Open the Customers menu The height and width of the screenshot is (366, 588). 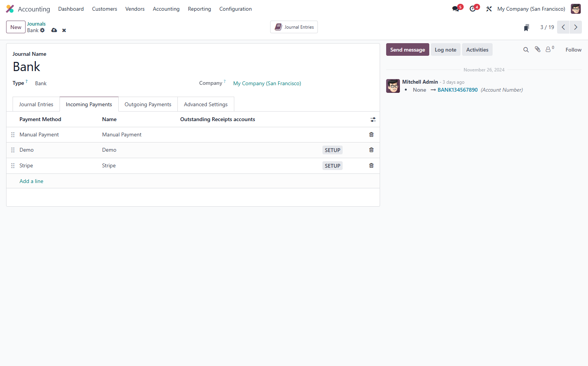tap(105, 9)
